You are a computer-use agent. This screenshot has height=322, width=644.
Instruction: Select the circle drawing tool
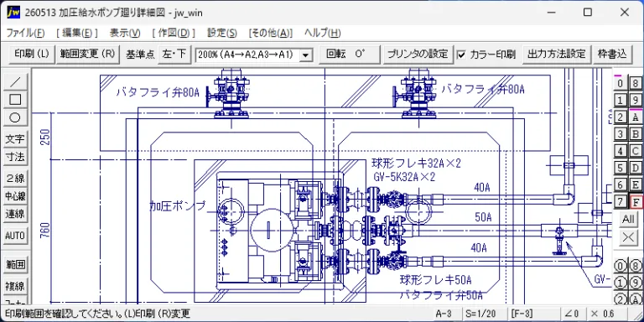(15, 117)
